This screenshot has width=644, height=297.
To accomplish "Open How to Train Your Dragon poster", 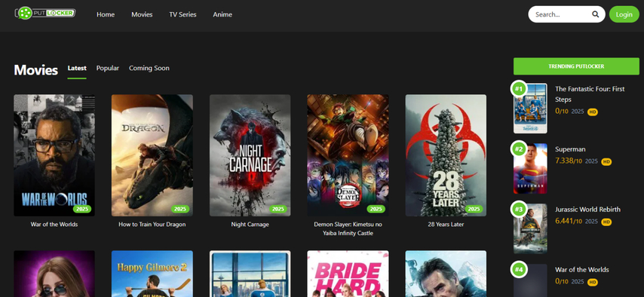I will (152, 155).
